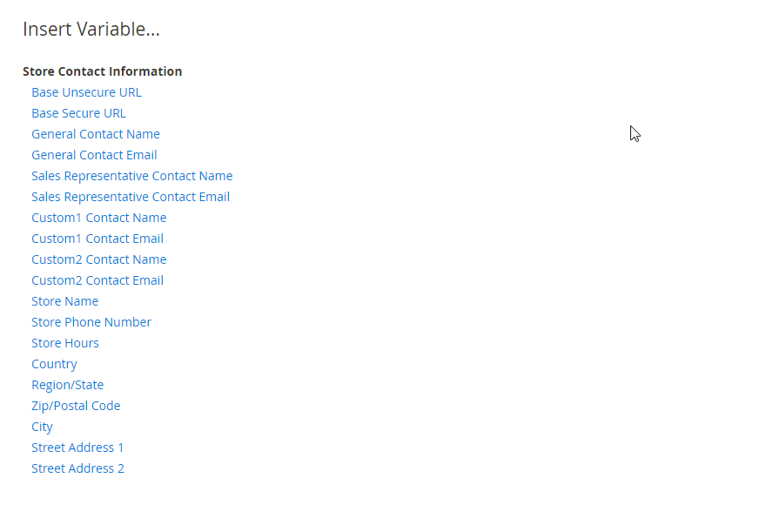Select Sales Representative Contact Email link

pyautogui.click(x=131, y=197)
